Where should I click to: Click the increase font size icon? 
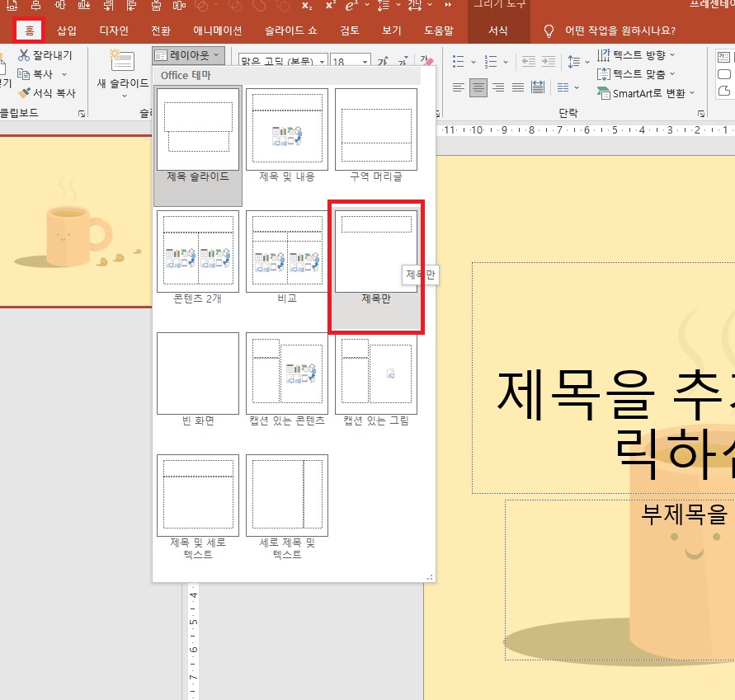[383, 61]
